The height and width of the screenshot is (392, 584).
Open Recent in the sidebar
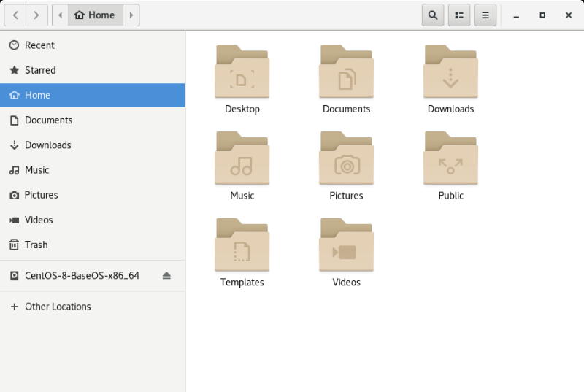(x=93, y=45)
